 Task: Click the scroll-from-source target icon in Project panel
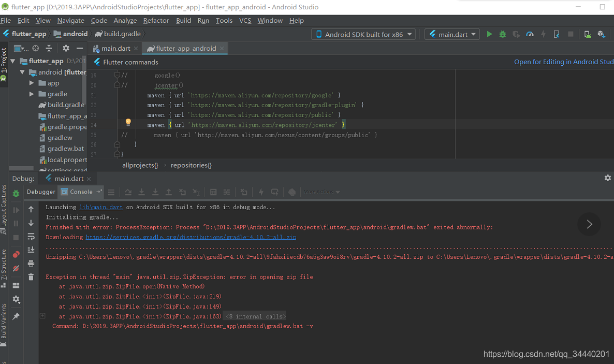36,48
